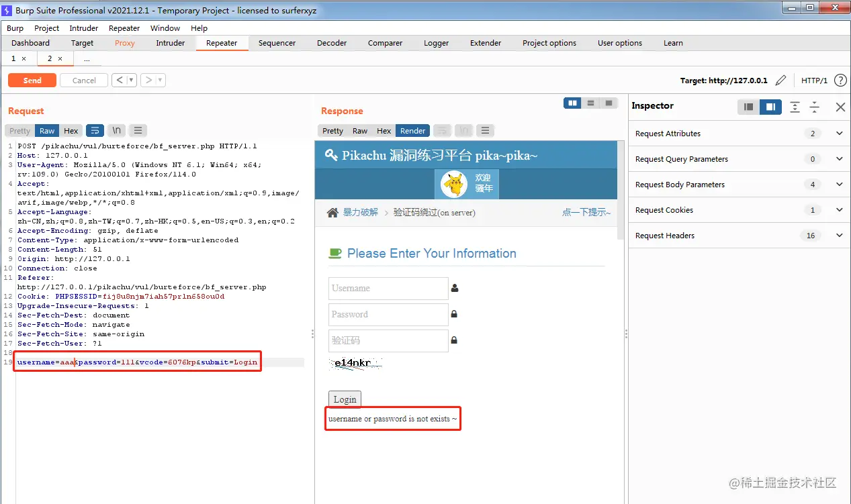Switch to the Sequencer tab

pos(277,43)
